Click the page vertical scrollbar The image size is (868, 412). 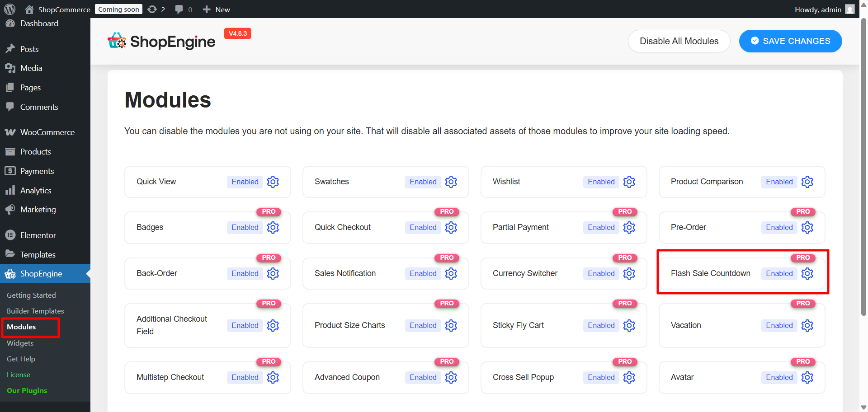863,167
